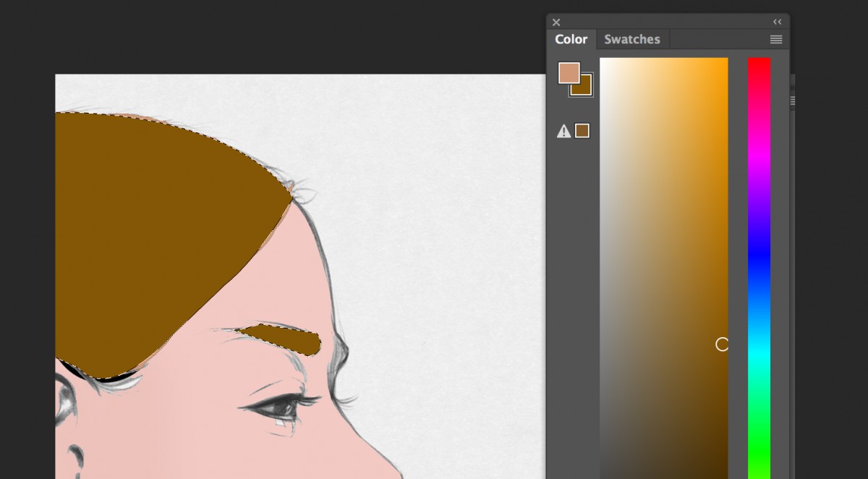The image size is (868, 479).
Task: Pick pure red at the top of the hue strip
Action: (759, 61)
